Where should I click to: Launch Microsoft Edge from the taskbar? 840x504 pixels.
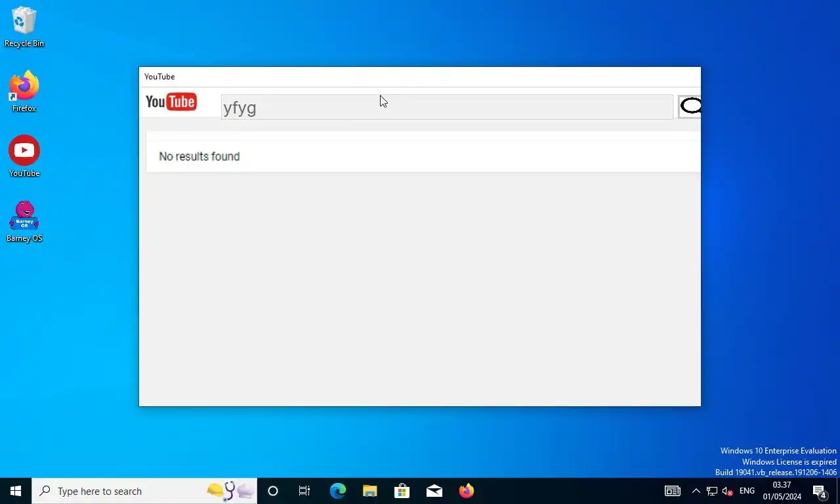pos(337,491)
